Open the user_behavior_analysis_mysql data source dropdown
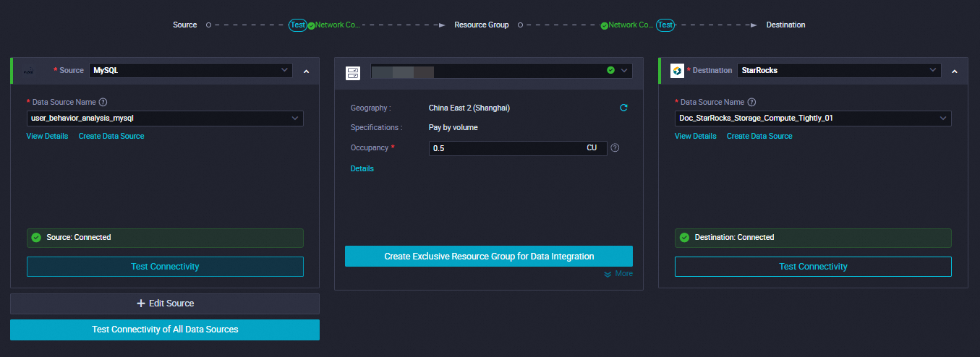 click(x=165, y=118)
